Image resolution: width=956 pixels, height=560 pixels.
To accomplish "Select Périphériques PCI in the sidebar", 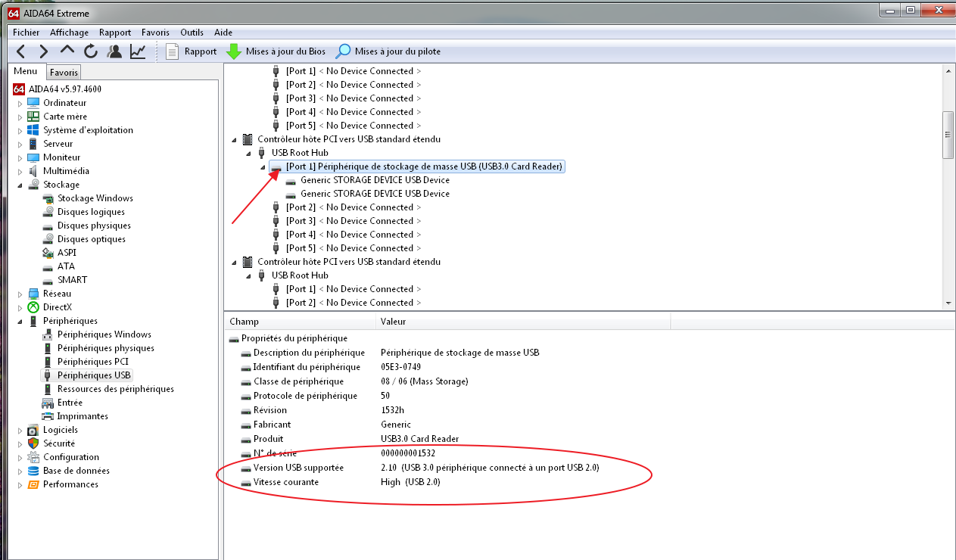I will click(92, 362).
